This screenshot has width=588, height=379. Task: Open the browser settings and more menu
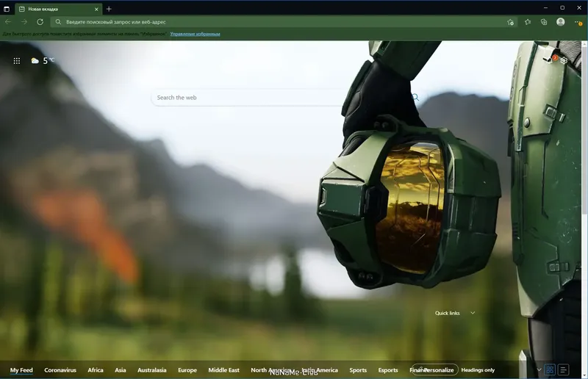(578, 22)
